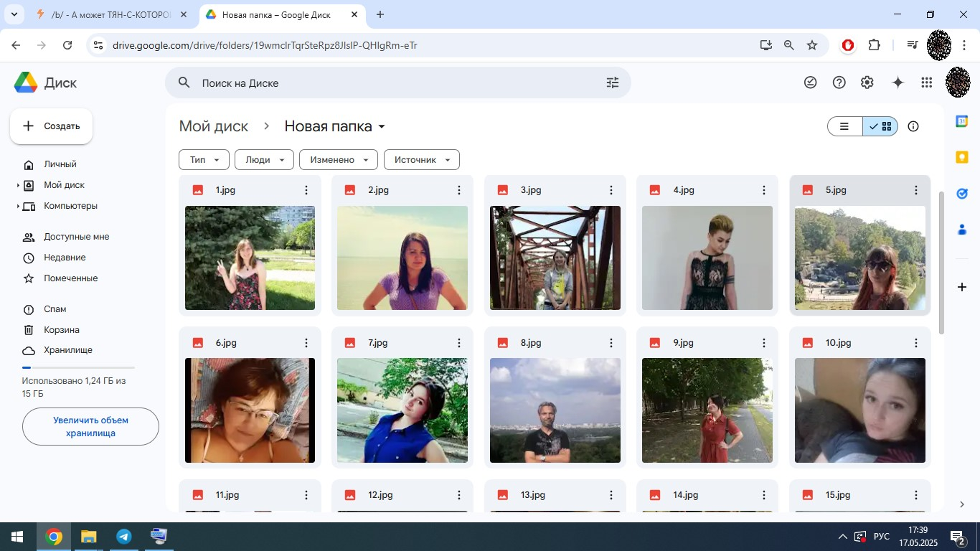Expand the Тип filter dropdown
Screen dimensions: 980x551
[204, 159]
